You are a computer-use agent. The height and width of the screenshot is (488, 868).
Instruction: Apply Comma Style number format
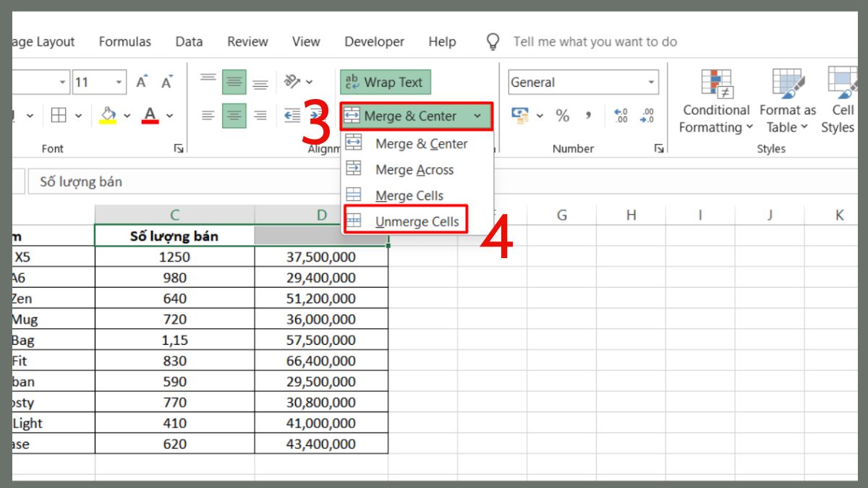click(x=587, y=115)
